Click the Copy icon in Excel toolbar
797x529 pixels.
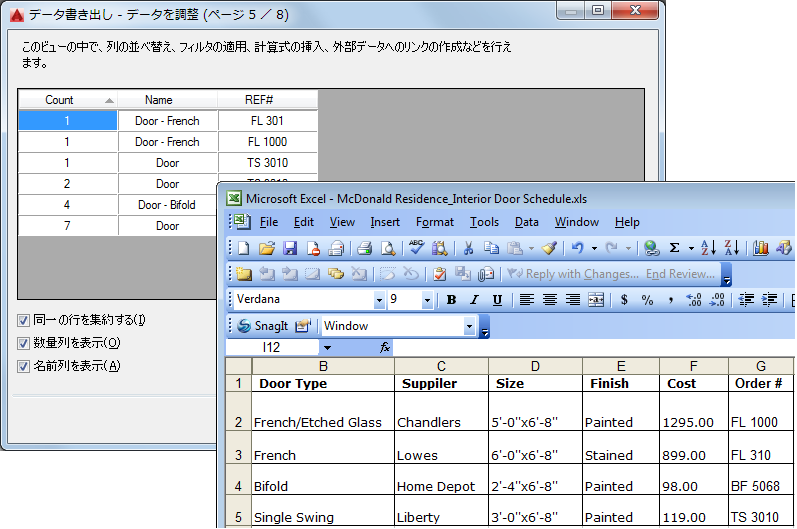click(x=491, y=248)
